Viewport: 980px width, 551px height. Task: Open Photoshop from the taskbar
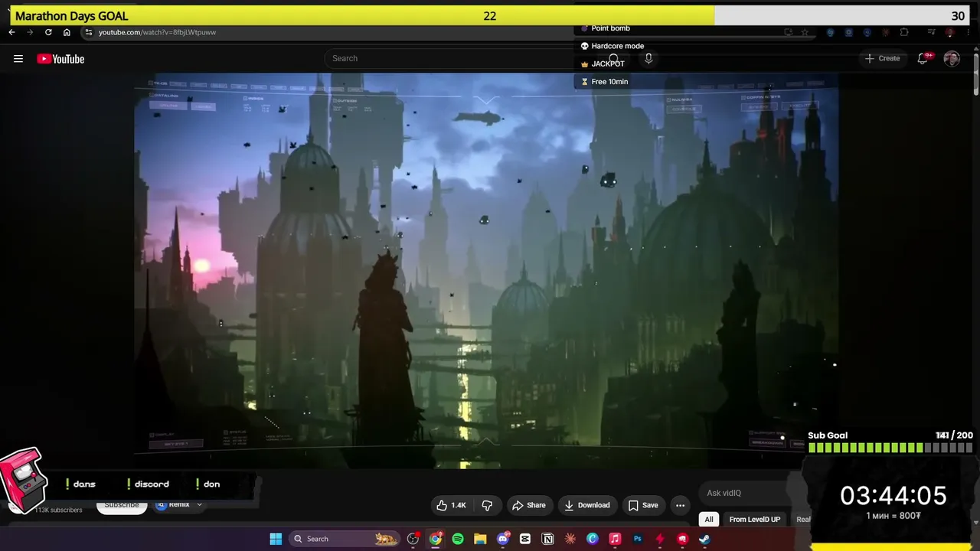[637, 539]
